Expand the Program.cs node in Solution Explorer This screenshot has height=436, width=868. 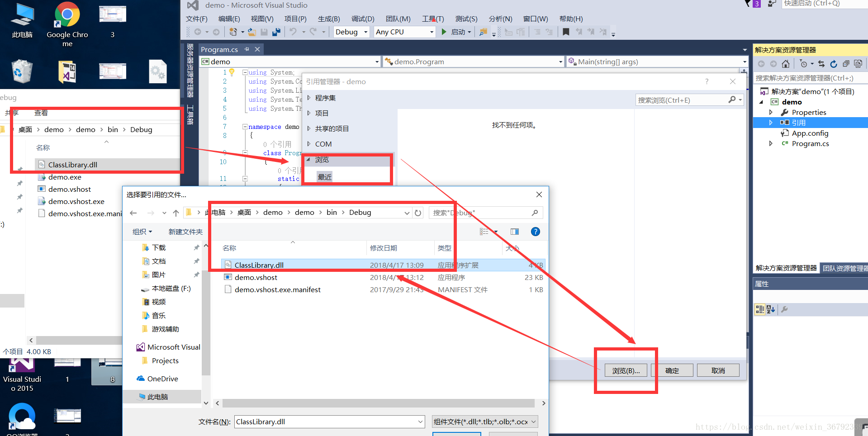click(771, 143)
